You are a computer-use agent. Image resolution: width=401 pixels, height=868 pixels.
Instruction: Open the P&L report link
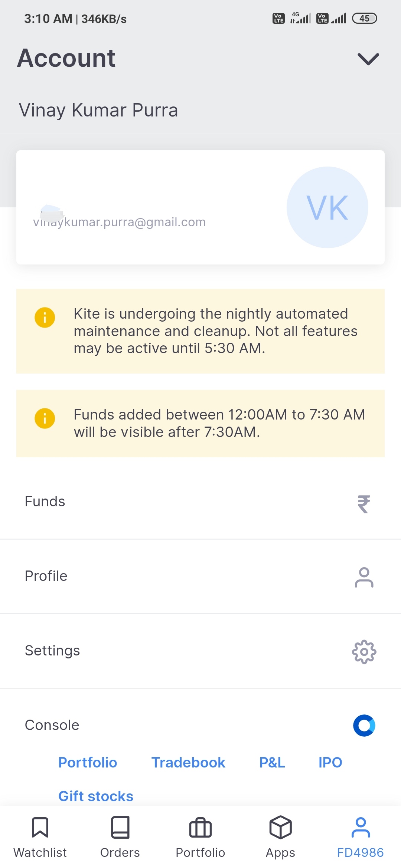(272, 763)
